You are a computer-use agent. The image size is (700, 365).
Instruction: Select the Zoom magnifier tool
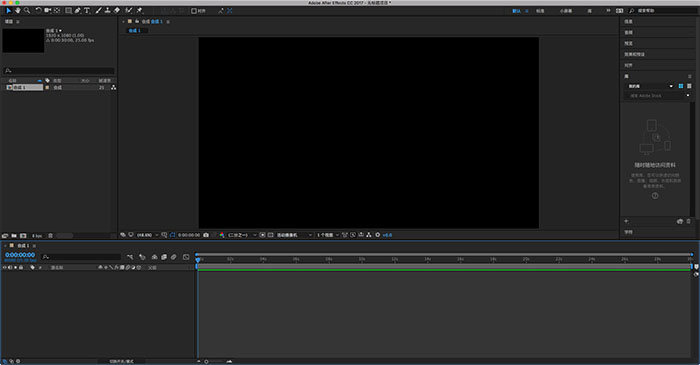27,10
